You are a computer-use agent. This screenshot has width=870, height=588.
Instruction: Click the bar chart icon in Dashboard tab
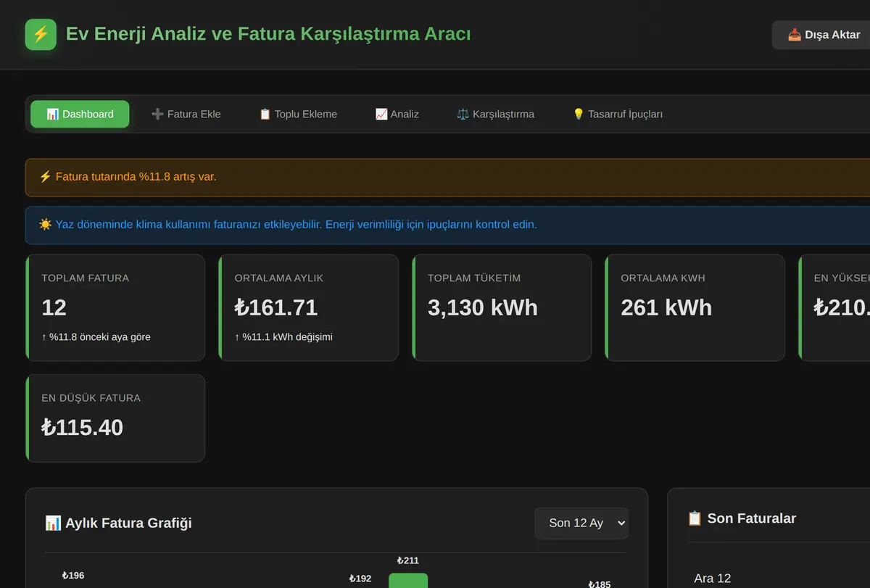click(53, 114)
